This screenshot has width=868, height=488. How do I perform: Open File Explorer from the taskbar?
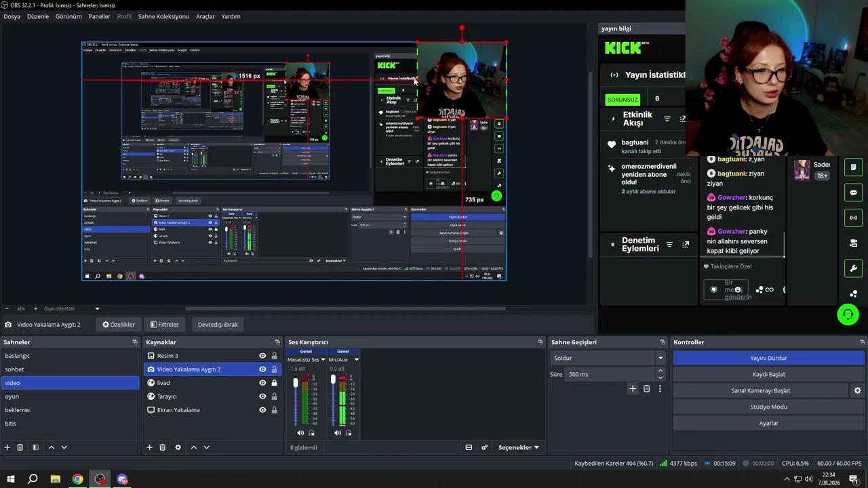56,479
